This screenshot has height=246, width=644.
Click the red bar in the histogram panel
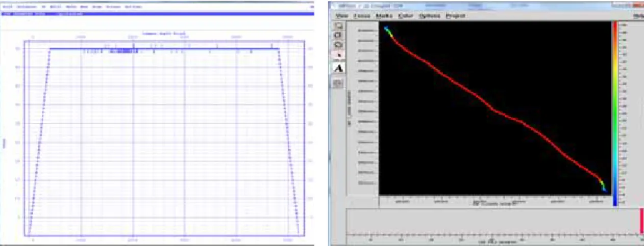pyautogui.click(x=641, y=221)
